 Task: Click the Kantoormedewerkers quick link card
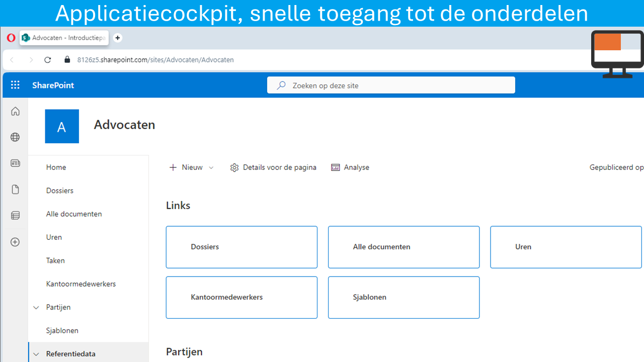point(242,297)
